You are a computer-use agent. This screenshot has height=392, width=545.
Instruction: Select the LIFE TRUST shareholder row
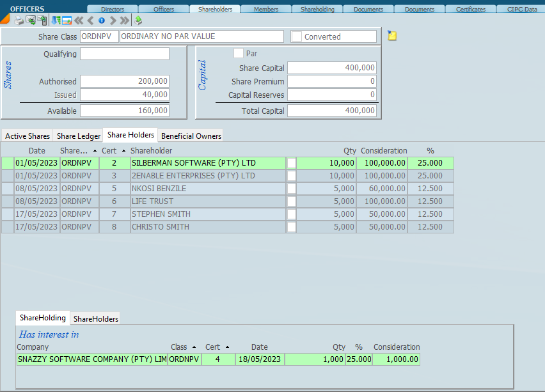point(152,201)
